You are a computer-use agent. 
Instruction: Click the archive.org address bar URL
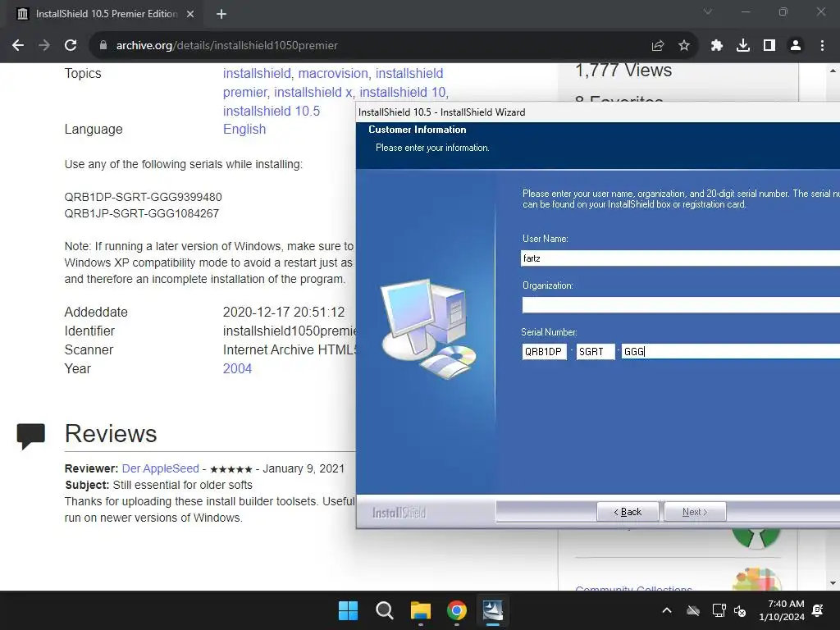click(227, 46)
